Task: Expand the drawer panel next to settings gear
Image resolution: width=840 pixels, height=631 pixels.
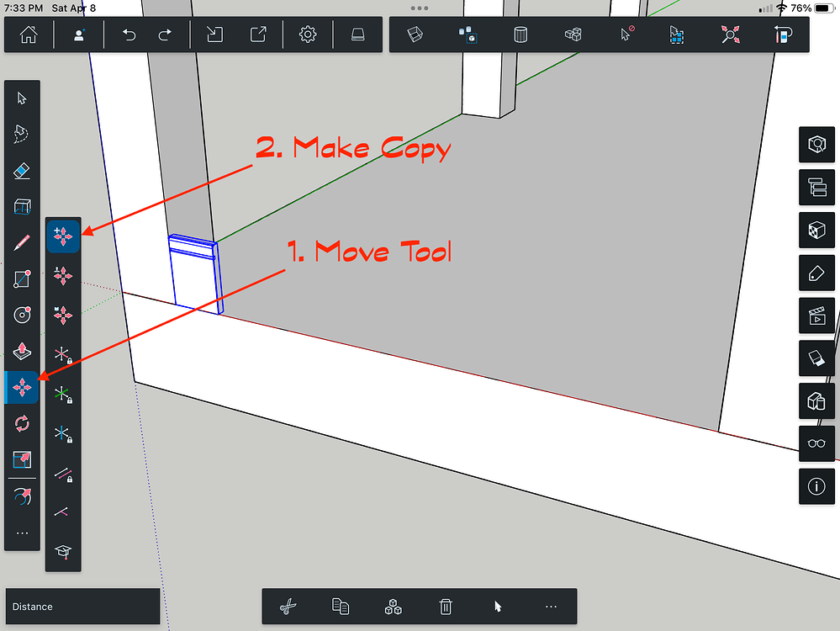Action: coord(357,34)
